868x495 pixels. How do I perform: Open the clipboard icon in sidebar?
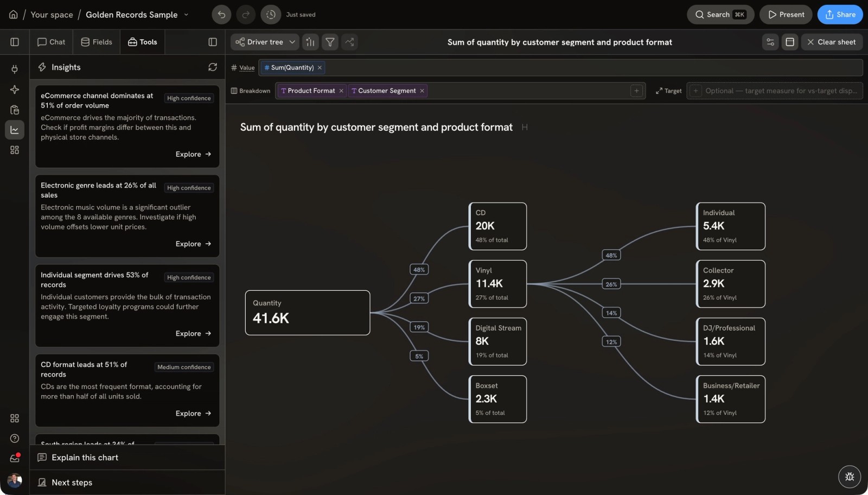coord(15,110)
